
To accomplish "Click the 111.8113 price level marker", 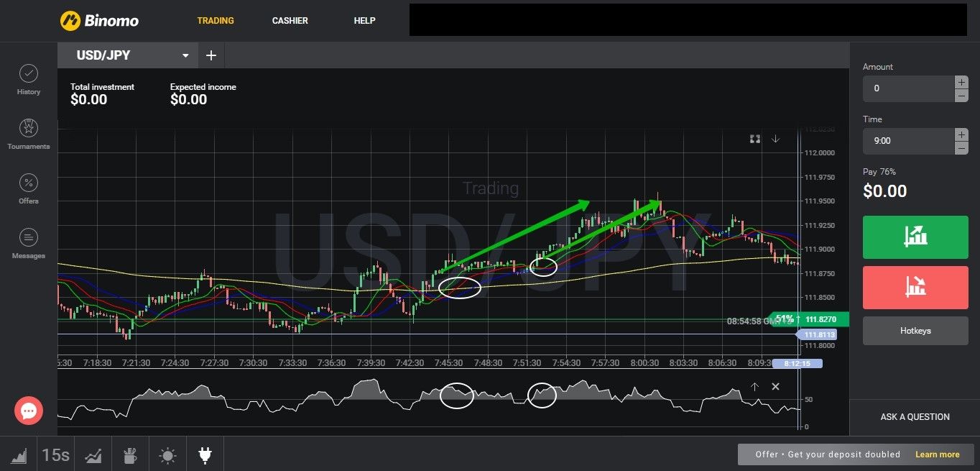I will 817,335.
